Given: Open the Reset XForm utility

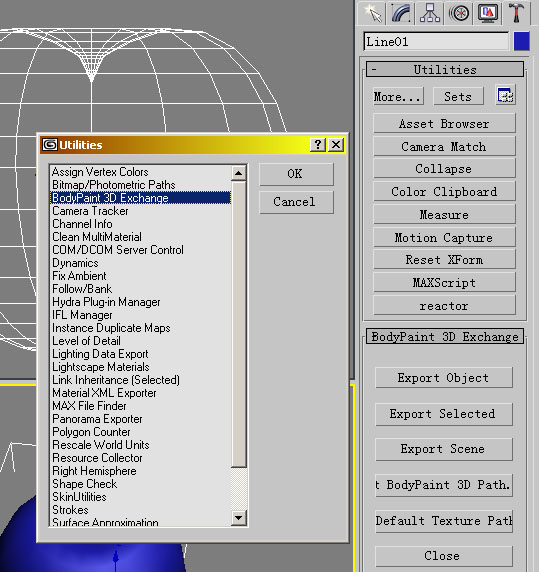Looking at the screenshot, I should click(444, 260).
